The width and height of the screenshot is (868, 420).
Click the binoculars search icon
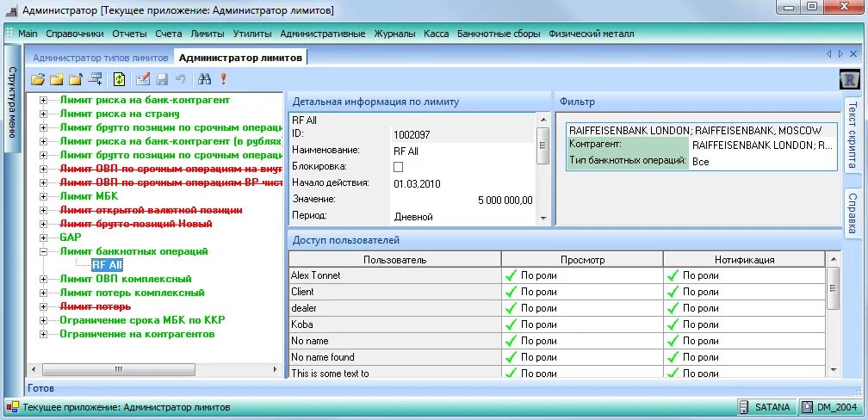[205, 79]
